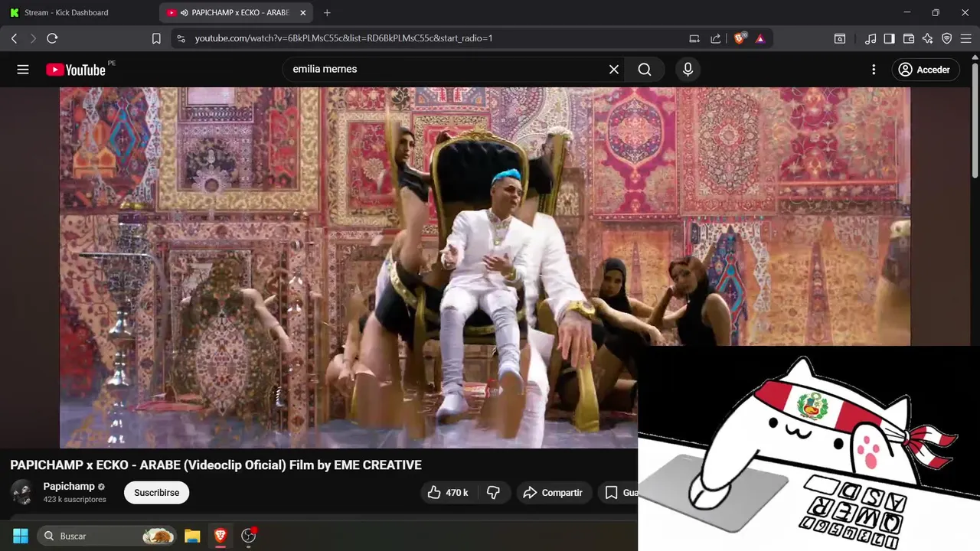The height and width of the screenshot is (551, 980).
Task: Clear the search text with the X
Action: pyautogui.click(x=614, y=70)
